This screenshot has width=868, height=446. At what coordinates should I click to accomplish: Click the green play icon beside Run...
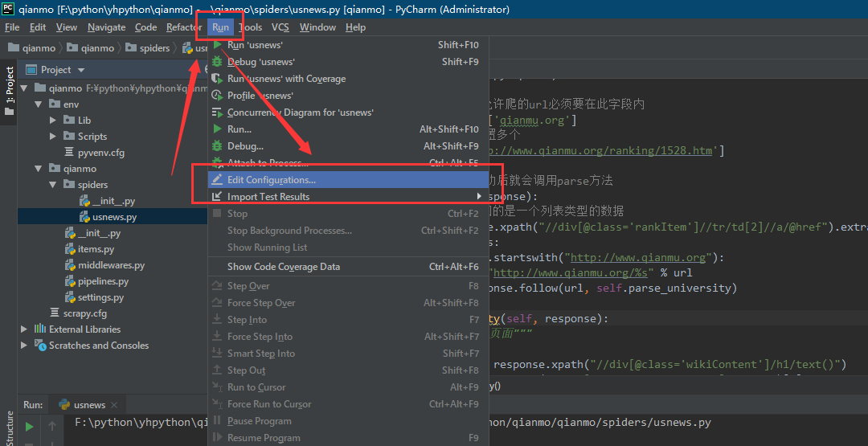click(x=218, y=129)
